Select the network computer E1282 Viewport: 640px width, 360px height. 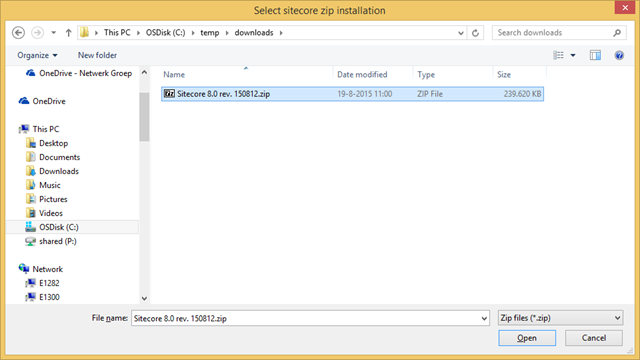pyautogui.click(x=49, y=283)
